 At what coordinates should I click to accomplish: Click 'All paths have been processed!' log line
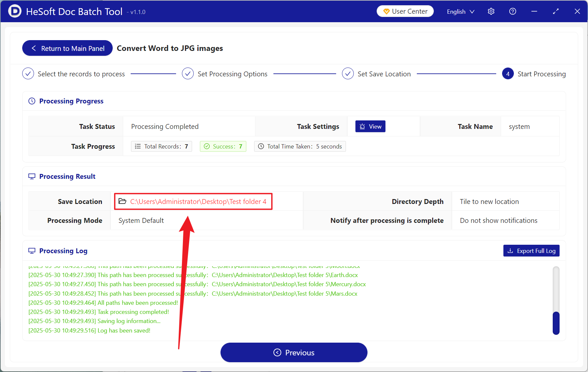click(x=103, y=303)
